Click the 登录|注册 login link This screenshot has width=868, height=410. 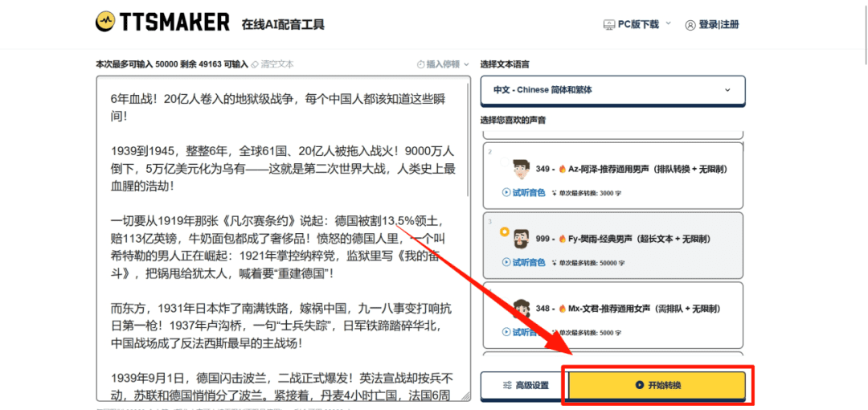tap(719, 25)
